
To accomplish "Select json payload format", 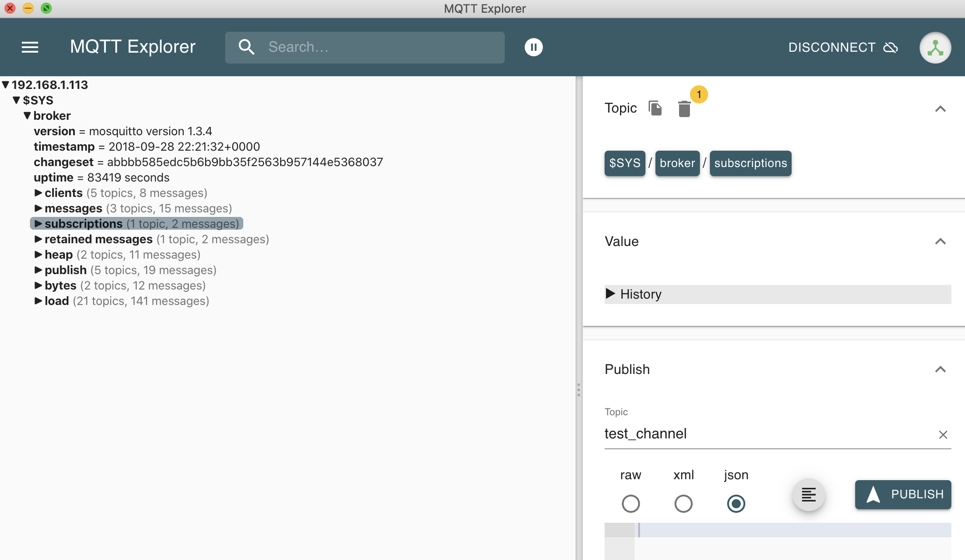I will click(x=736, y=504).
